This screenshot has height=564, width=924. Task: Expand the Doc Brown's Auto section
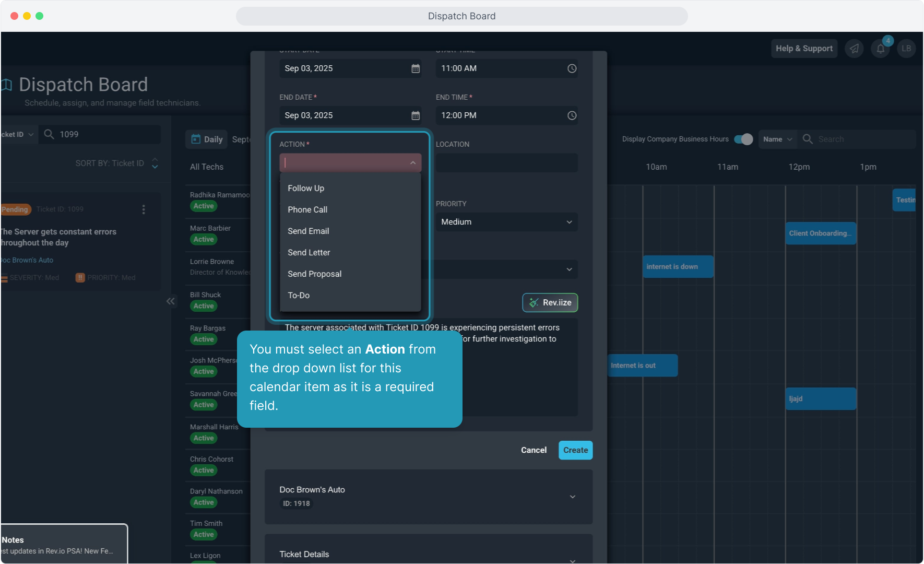(x=572, y=497)
